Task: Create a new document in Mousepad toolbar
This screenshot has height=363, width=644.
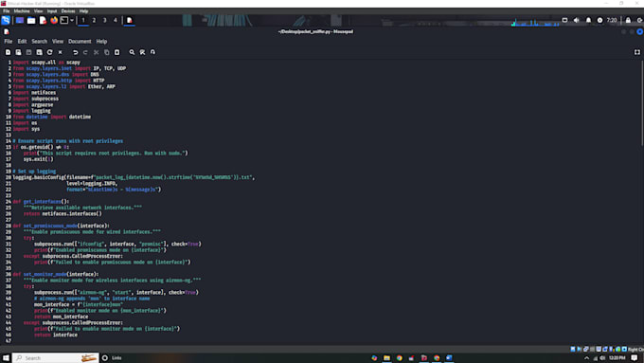Action: [8, 52]
